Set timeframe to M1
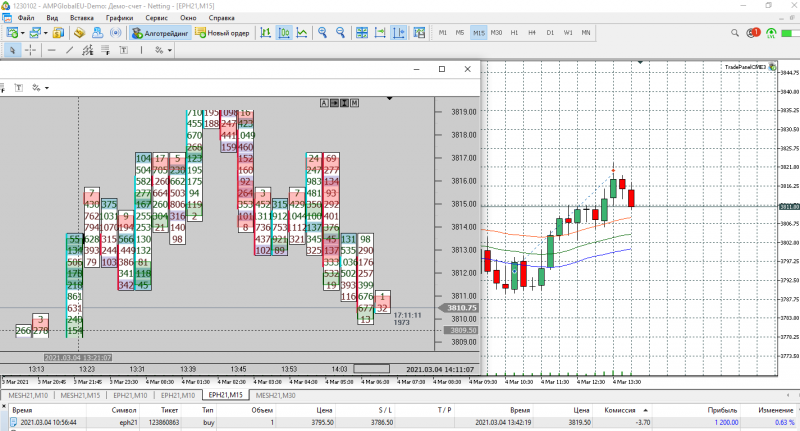800x431 pixels. (x=442, y=33)
